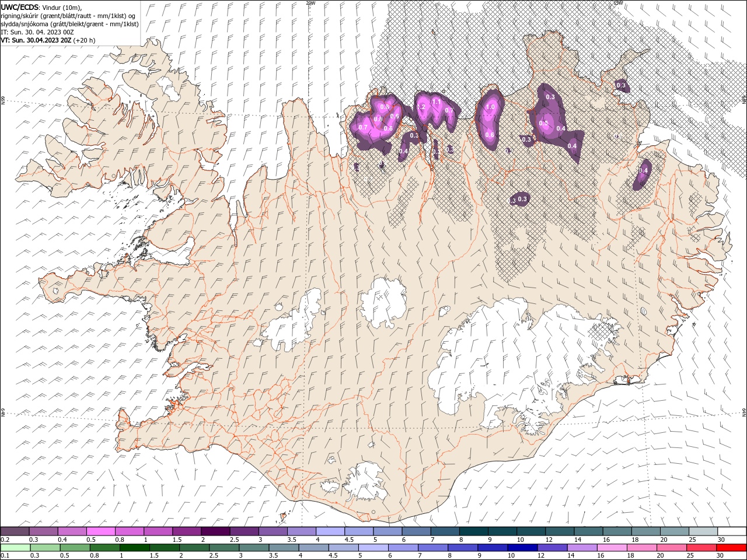747x560 pixels.
Task: Click the bright red 30 swatch, lower legend
Action: 730,548
